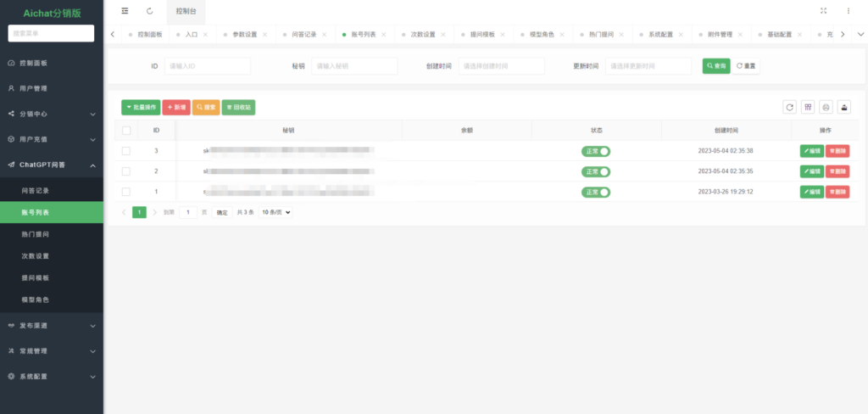
Task: Focus the ID filter input field
Action: coord(208,66)
